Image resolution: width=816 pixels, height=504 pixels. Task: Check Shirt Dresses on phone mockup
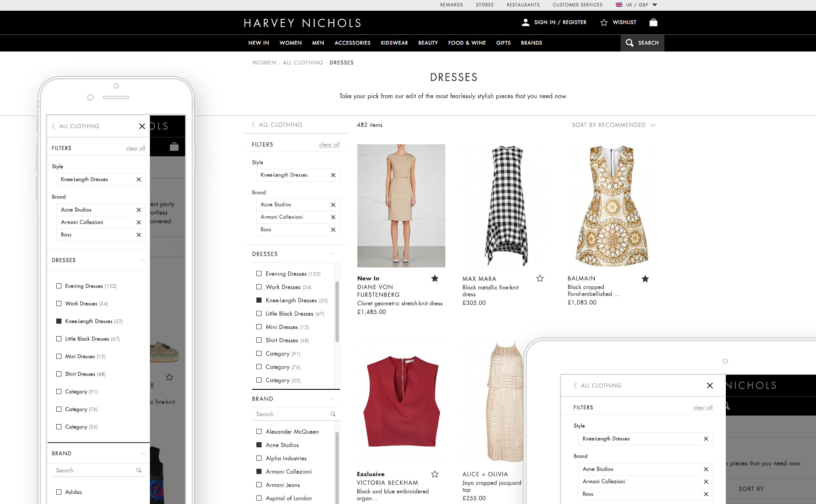tap(59, 374)
